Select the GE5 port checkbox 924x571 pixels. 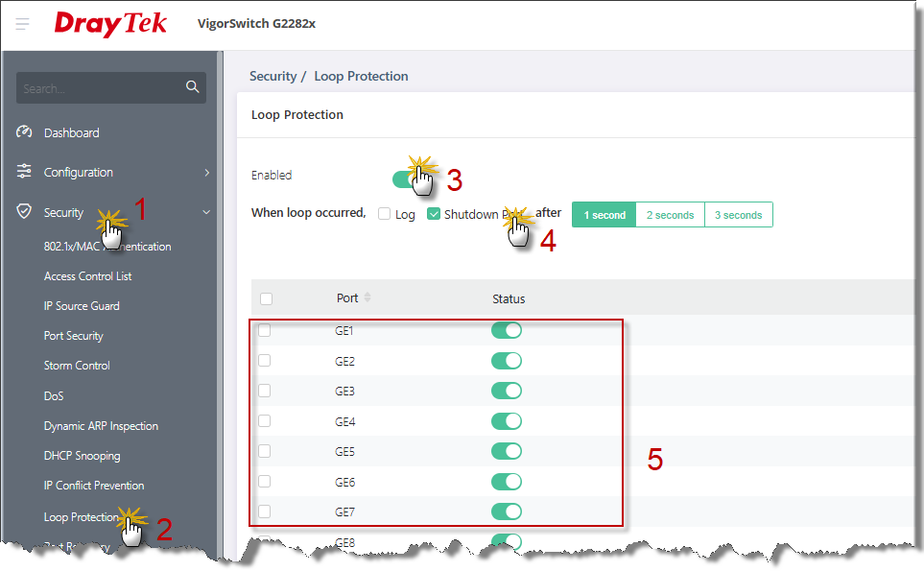[x=265, y=451]
